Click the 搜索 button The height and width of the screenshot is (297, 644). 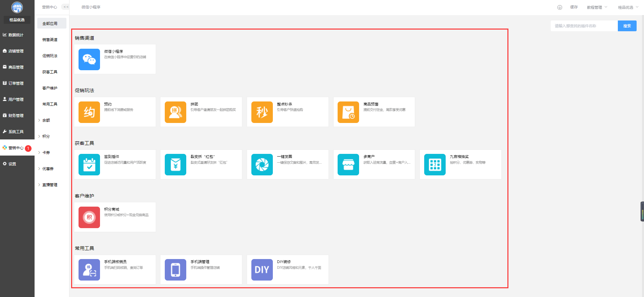(x=627, y=26)
